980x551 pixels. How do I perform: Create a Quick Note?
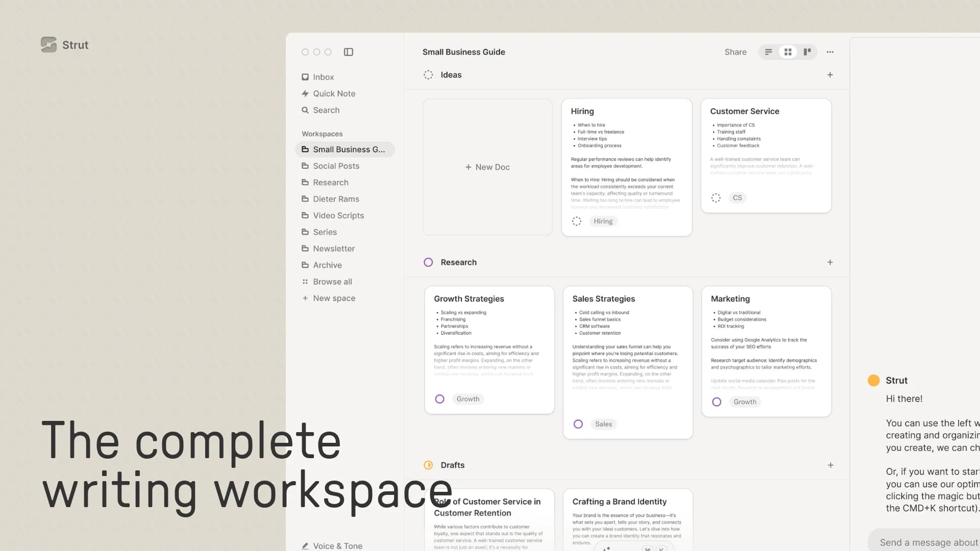coord(328,93)
